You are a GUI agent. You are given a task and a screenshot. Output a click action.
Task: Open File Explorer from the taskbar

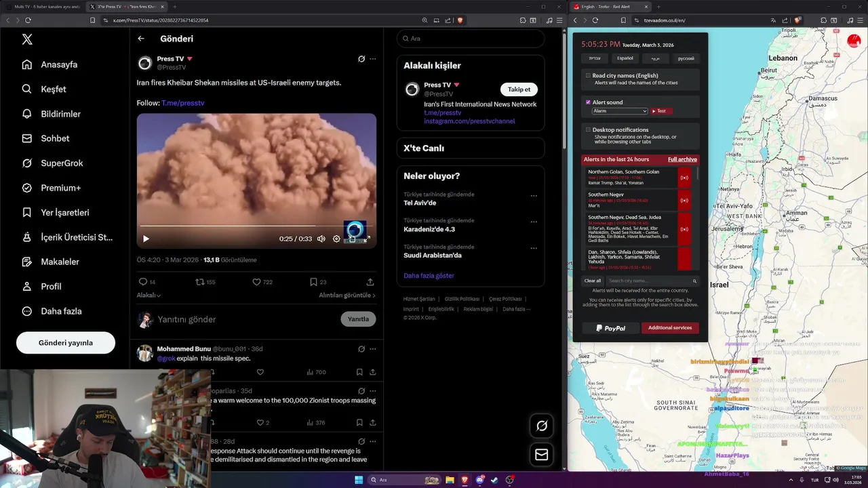click(x=450, y=480)
